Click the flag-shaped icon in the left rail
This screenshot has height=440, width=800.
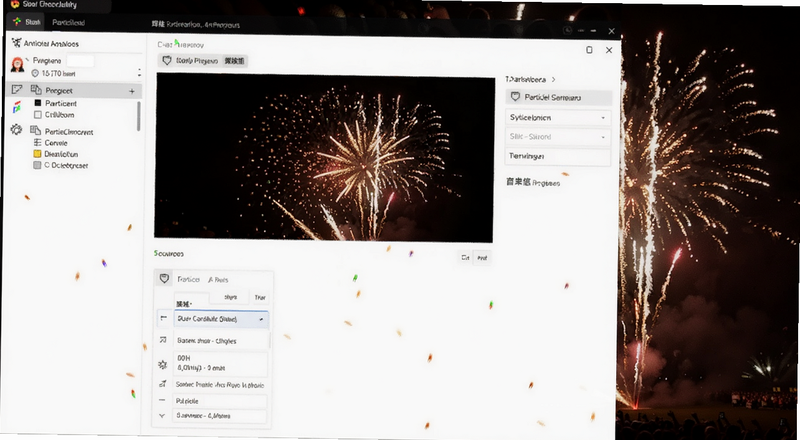(x=17, y=90)
